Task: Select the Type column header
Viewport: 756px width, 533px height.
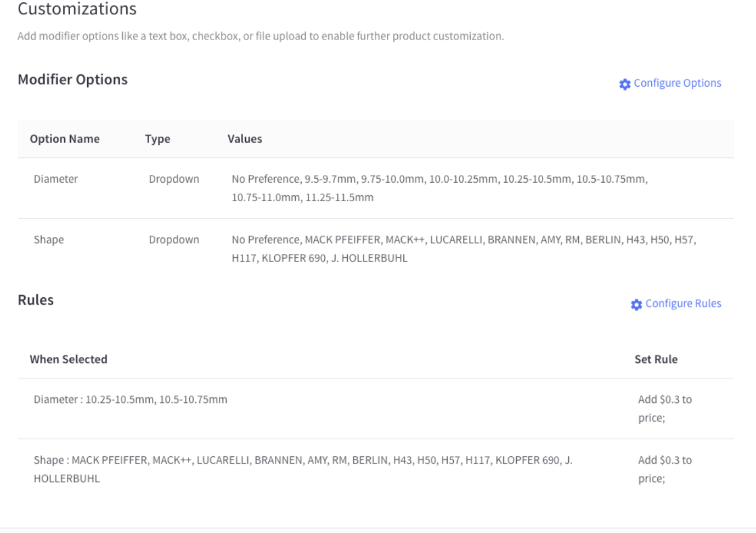Action: pos(157,139)
